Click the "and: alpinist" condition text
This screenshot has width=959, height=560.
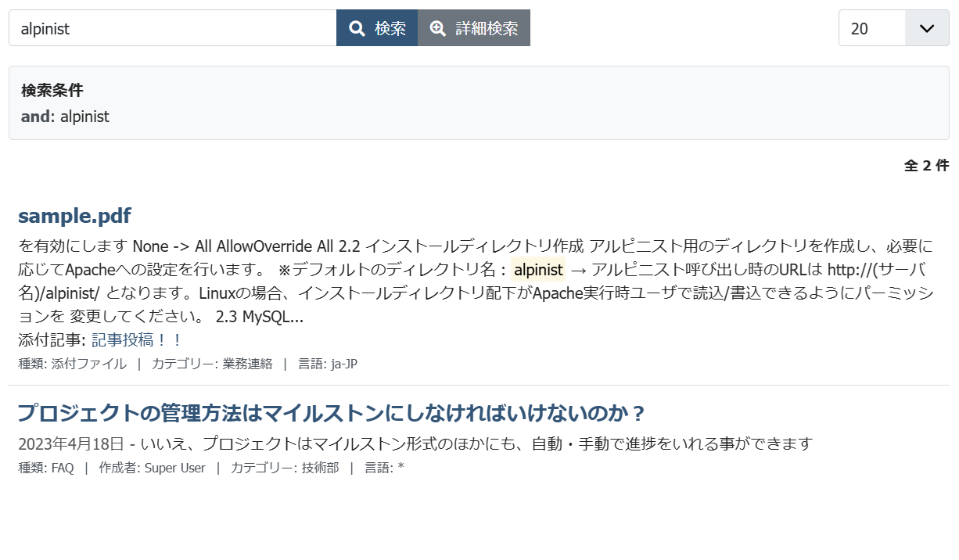(x=65, y=117)
